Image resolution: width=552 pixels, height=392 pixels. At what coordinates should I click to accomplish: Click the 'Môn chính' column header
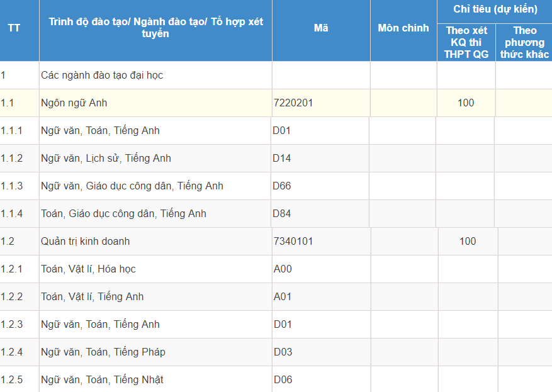(403, 28)
